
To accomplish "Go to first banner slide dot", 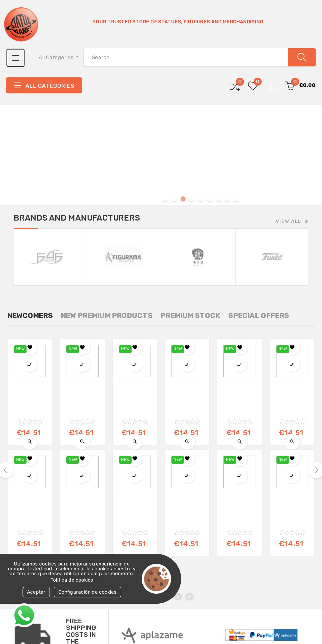I will click(x=165, y=199).
